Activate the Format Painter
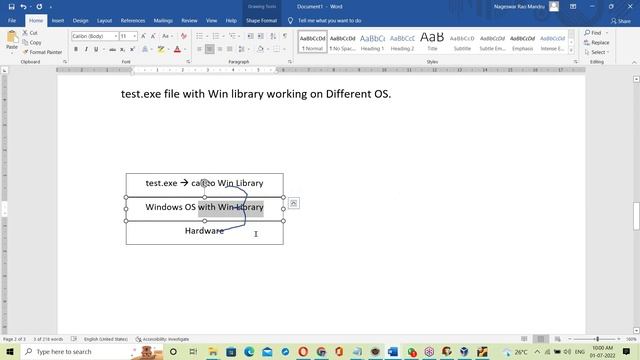Viewport: 640px width, 360px height. [x=42, y=52]
